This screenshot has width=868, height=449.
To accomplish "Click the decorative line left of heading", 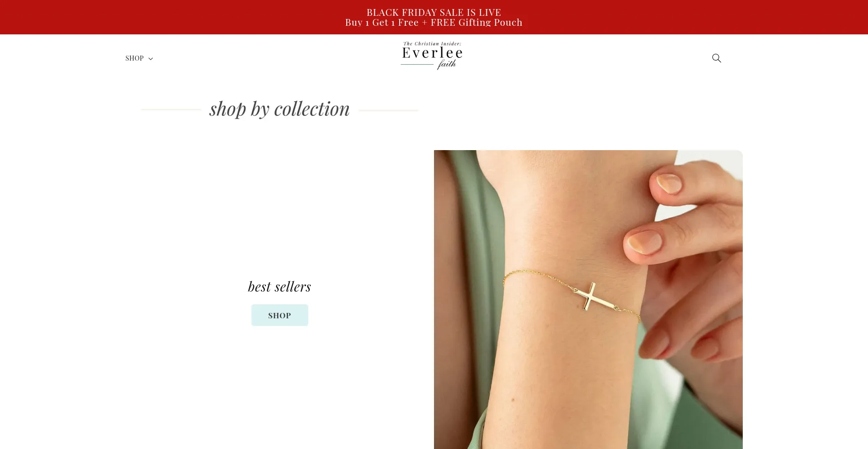I will [x=171, y=109].
